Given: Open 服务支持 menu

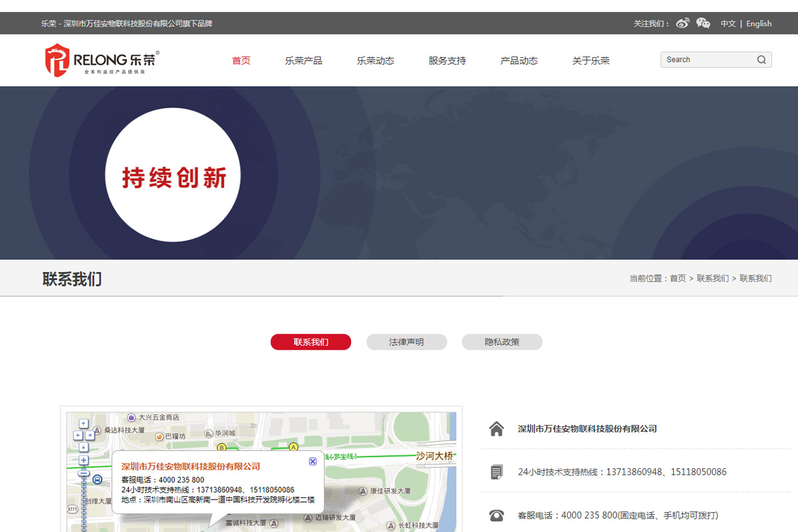Looking at the screenshot, I should coord(448,61).
